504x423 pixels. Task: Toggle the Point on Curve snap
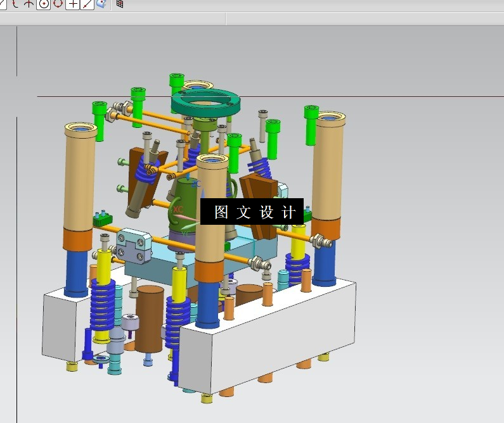[x=87, y=4]
